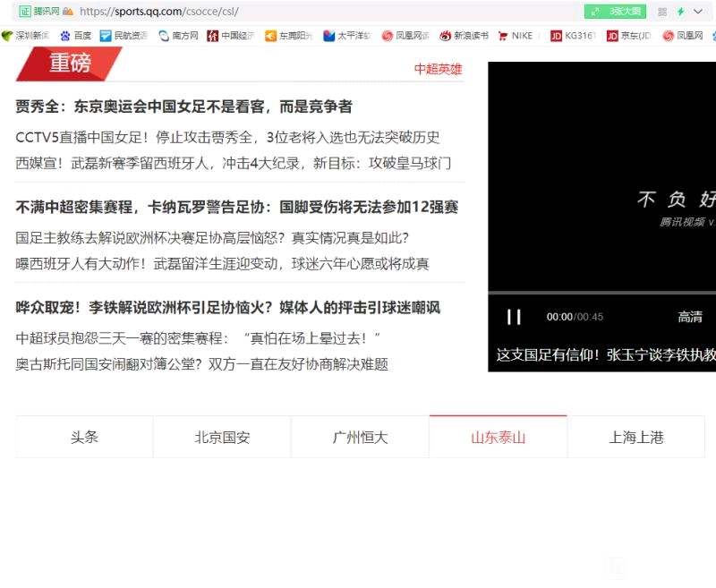The height and width of the screenshot is (588, 716).
Task: Open the first 凤凰网 bookmark after 太平洋
Action: 405,36
